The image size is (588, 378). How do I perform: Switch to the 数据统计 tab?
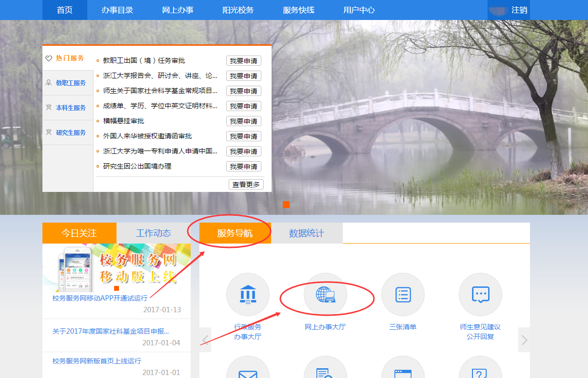306,233
